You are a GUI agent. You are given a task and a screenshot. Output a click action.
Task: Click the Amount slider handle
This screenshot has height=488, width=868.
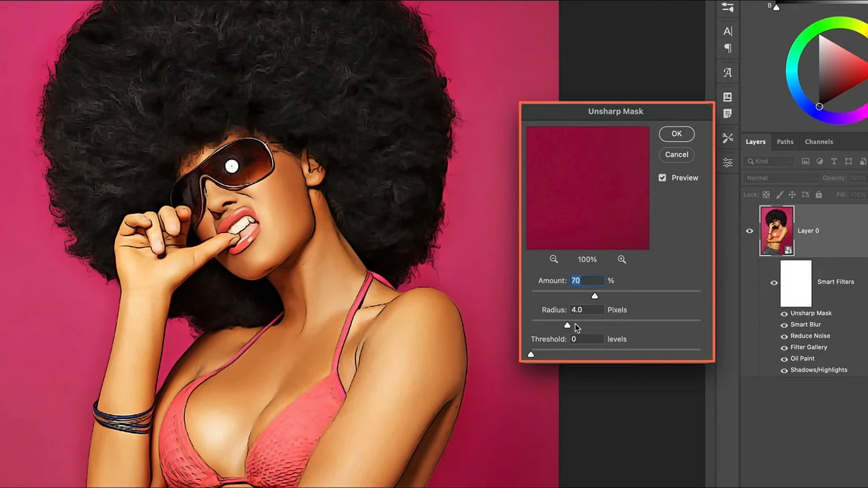pyautogui.click(x=594, y=296)
